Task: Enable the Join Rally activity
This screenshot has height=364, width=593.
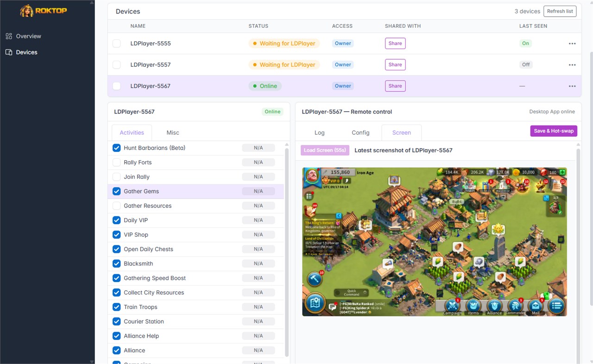Action: (117, 177)
